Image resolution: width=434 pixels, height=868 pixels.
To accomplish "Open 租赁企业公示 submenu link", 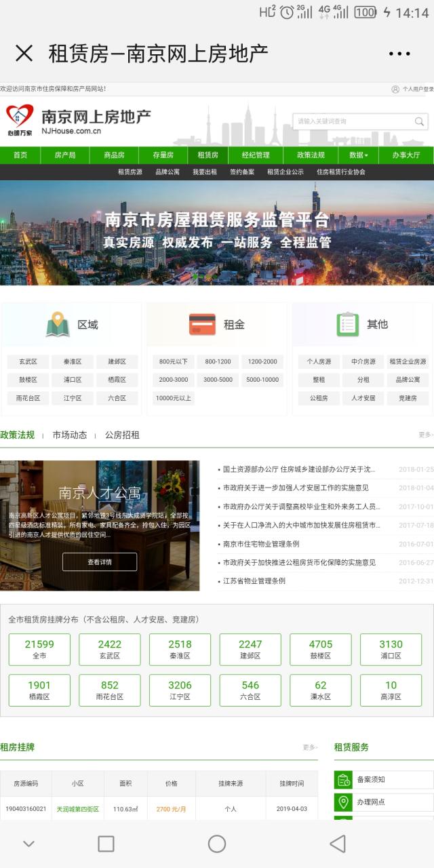I will 285,172.
